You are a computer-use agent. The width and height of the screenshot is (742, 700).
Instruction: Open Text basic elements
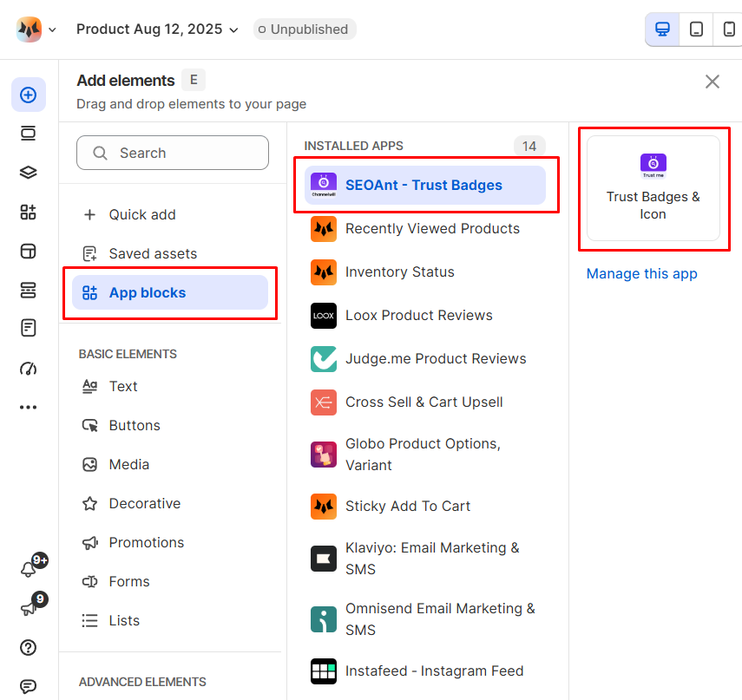(x=170, y=386)
